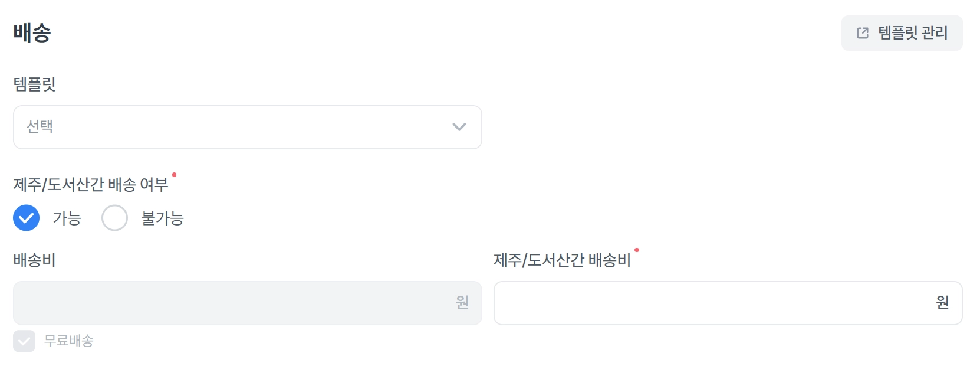980x366 pixels.
Task: Click the 원 suffix in the 배송비 field
Action: point(462,303)
